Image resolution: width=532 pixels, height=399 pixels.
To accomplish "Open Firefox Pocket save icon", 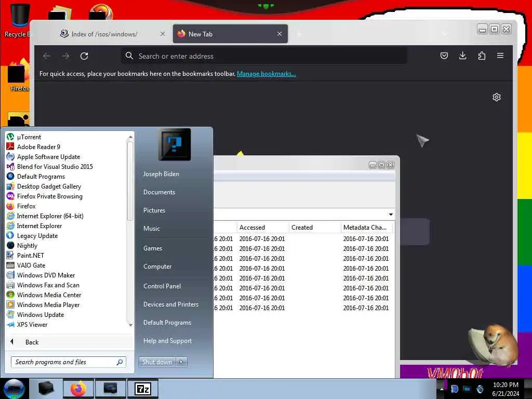I will [x=444, y=56].
